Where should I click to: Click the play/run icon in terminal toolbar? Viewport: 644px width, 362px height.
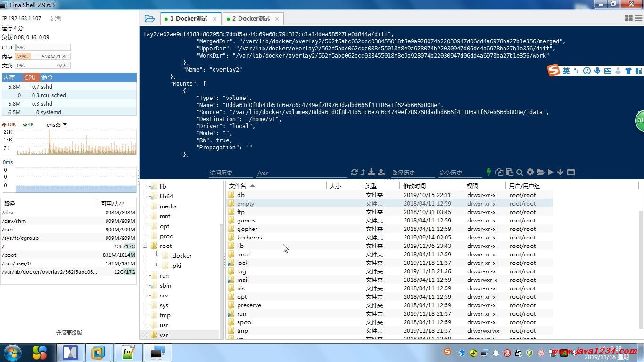click(551, 172)
